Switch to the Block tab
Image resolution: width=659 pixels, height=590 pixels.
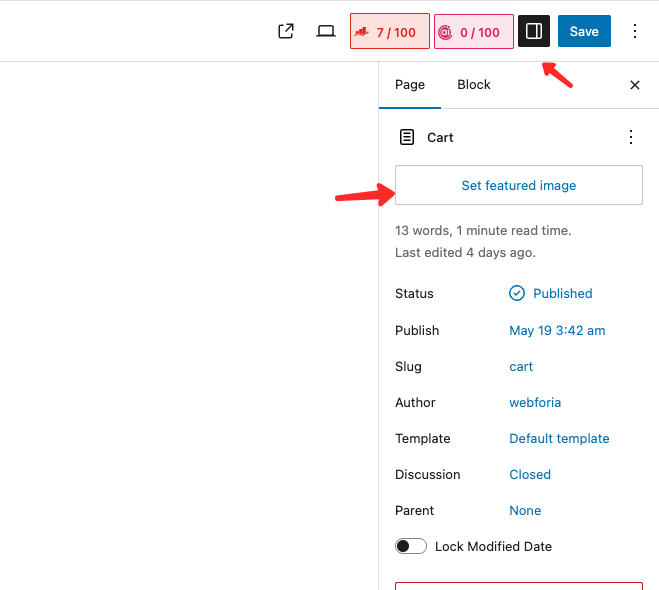tap(474, 84)
